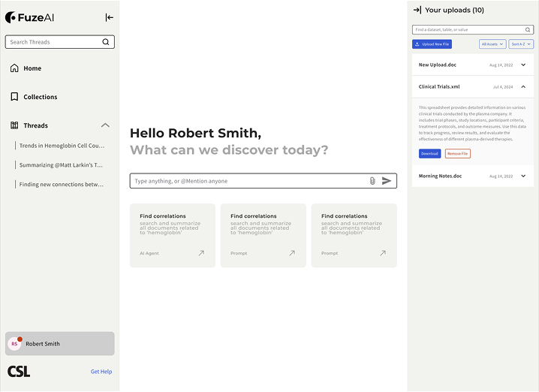
Task: Click the Get Help link
Action: point(101,372)
